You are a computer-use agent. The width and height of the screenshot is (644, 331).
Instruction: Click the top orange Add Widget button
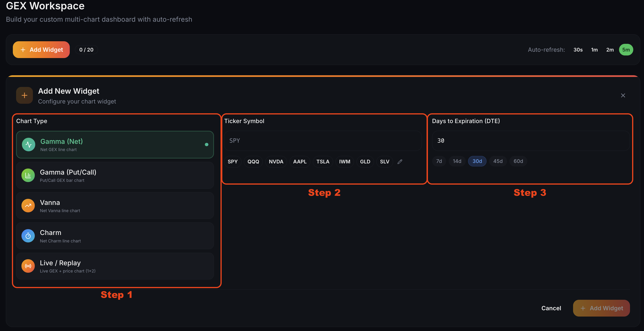(41, 50)
